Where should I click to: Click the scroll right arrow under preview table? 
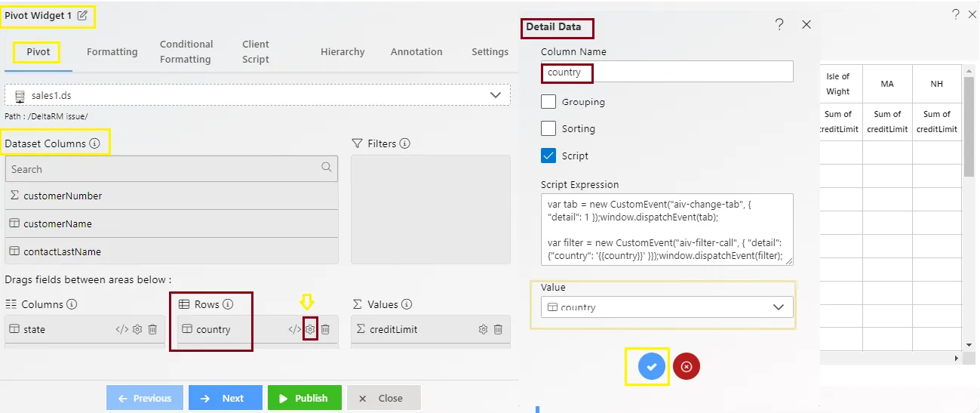[957, 357]
